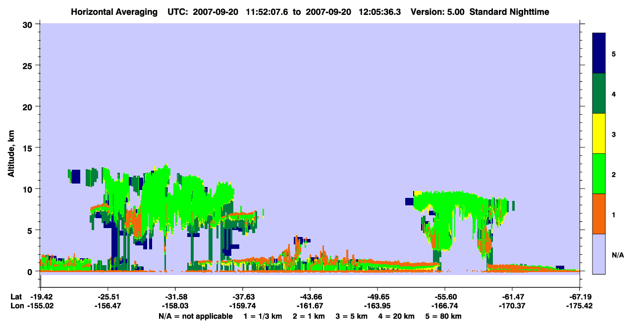The image size is (644, 330).
Task: Click the lavender N/A color bar segment
Action: coord(599,254)
